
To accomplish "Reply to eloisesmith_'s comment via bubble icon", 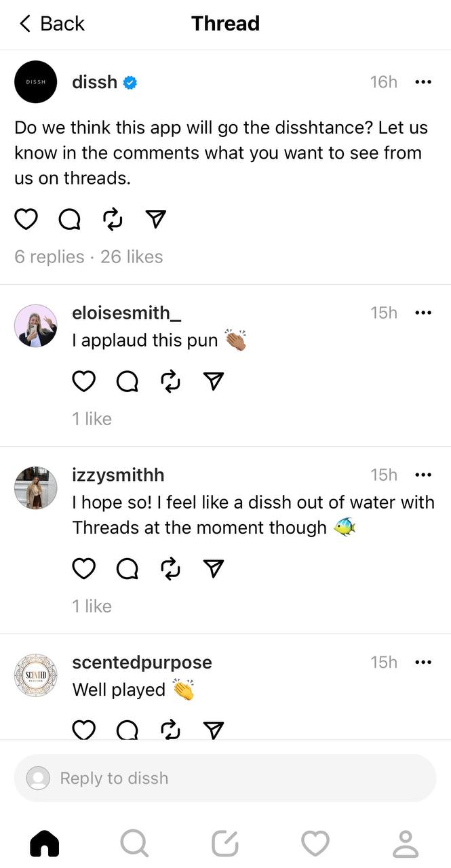I will [127, 382].
